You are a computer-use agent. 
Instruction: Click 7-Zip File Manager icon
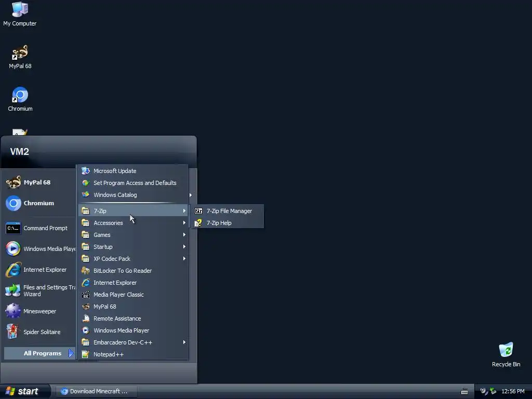tap(198, 211)
